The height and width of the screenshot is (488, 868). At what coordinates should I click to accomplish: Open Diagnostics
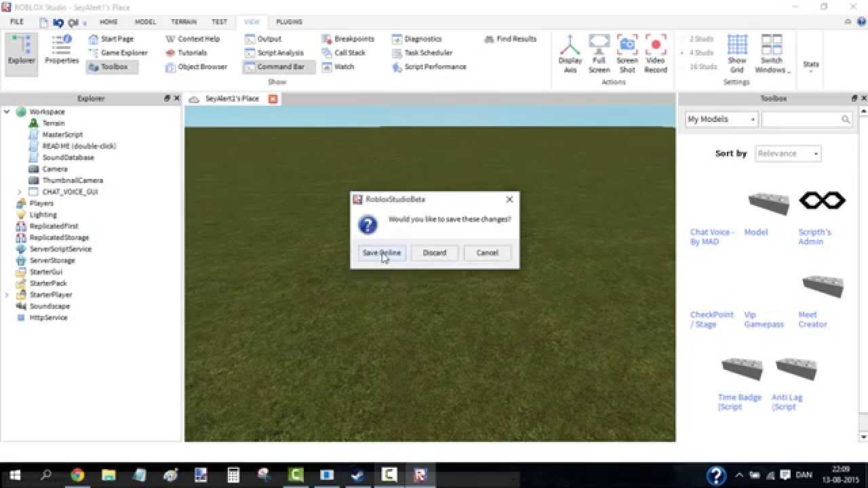pos(417,39)
